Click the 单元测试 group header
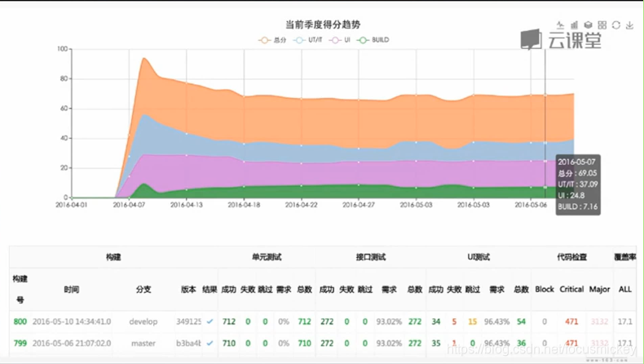The height and width of the screenshot is (364, 644). pyautogui.click(x=267, y=257)
